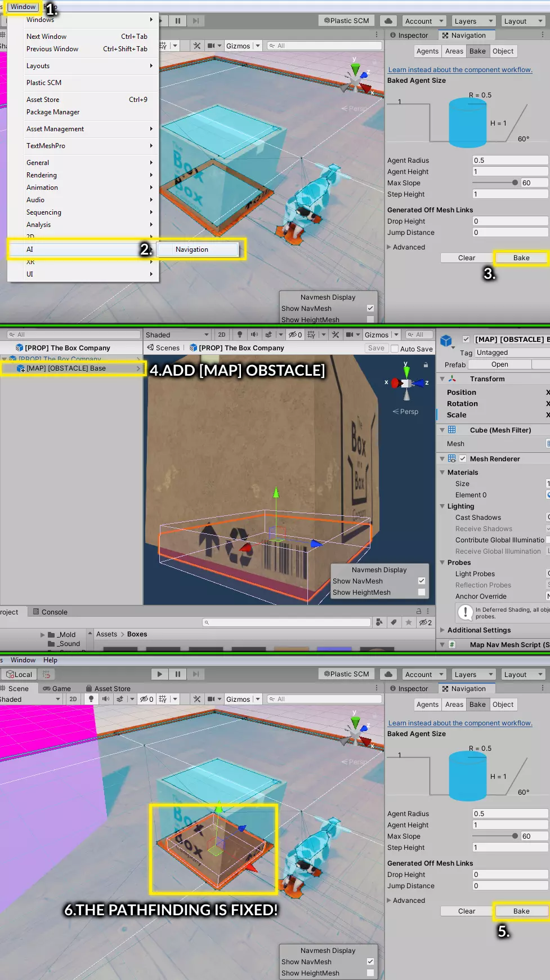Click the _Mold folder in Project panel

pyautogui.click(x=62, y=634)
